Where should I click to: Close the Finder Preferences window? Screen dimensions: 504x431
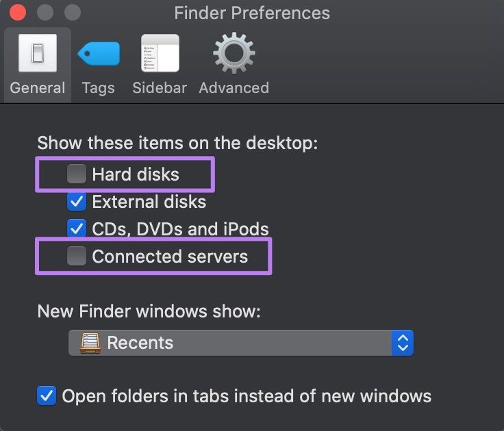18,12
